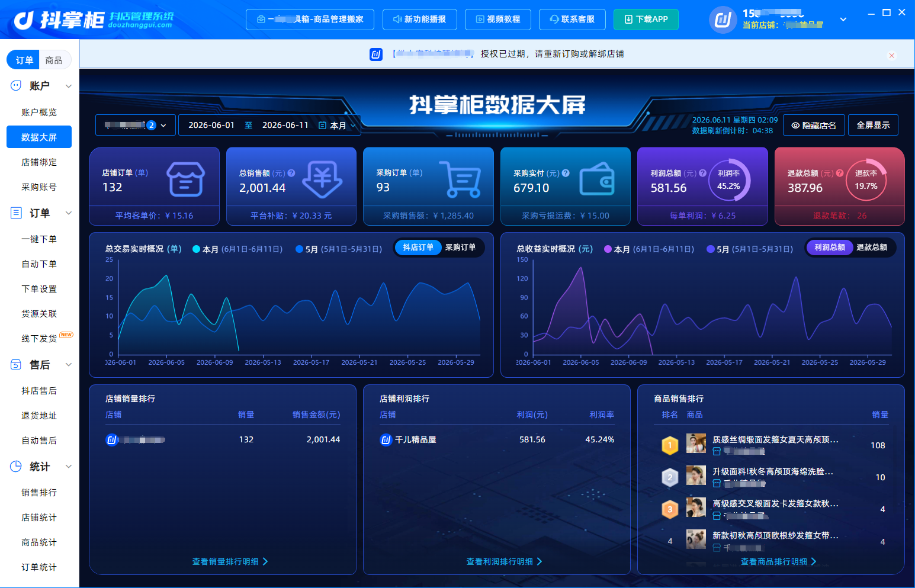Toggle chart to 退款总额

click(x=872, y=248)
